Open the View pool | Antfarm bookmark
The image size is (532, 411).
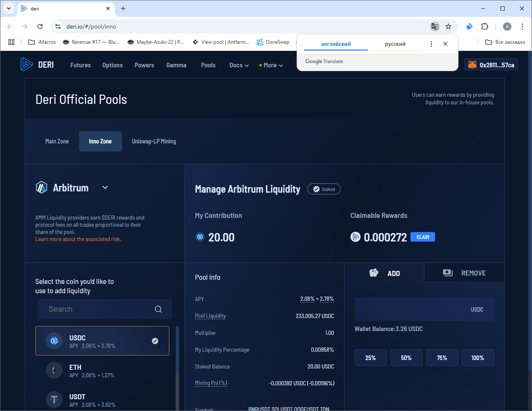tap(221, 42)
